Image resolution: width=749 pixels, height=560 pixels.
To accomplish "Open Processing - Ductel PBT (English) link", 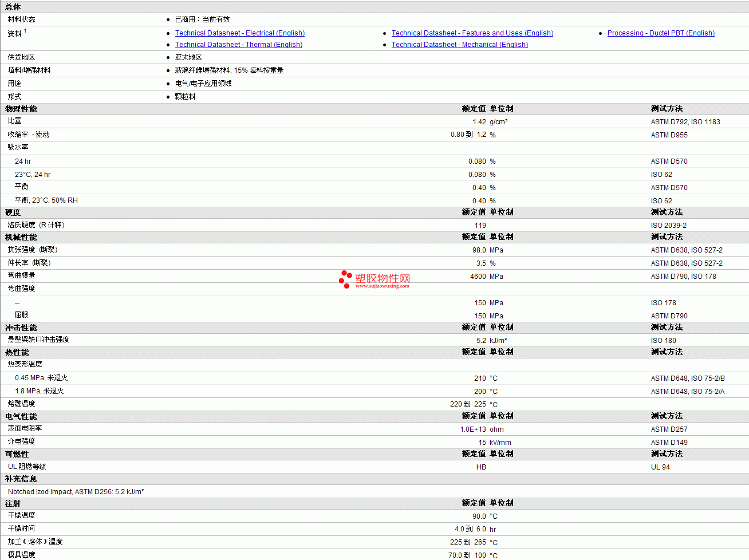I will 660,33.
